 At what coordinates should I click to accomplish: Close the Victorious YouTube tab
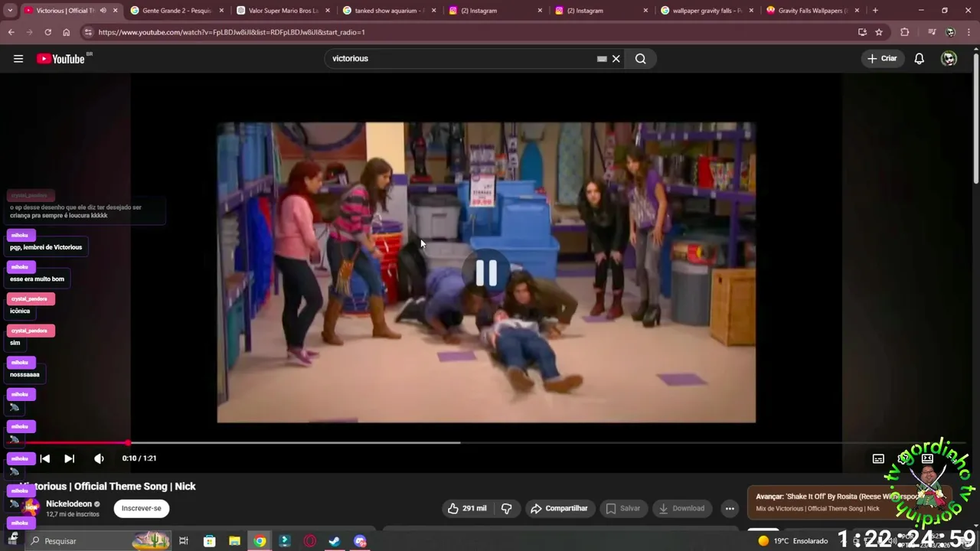coord(115,11)
